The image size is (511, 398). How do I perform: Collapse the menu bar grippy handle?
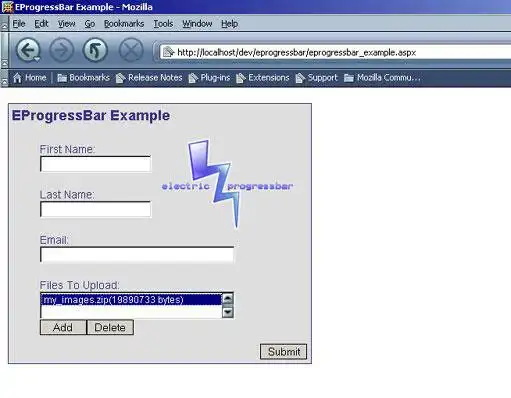tap(4, 23)
